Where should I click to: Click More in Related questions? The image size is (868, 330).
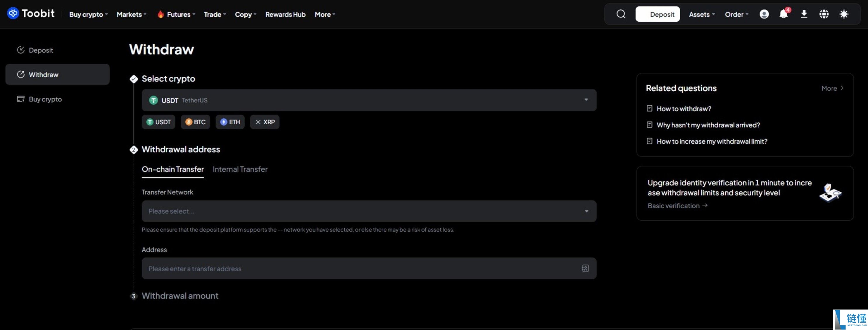(832, 88)
